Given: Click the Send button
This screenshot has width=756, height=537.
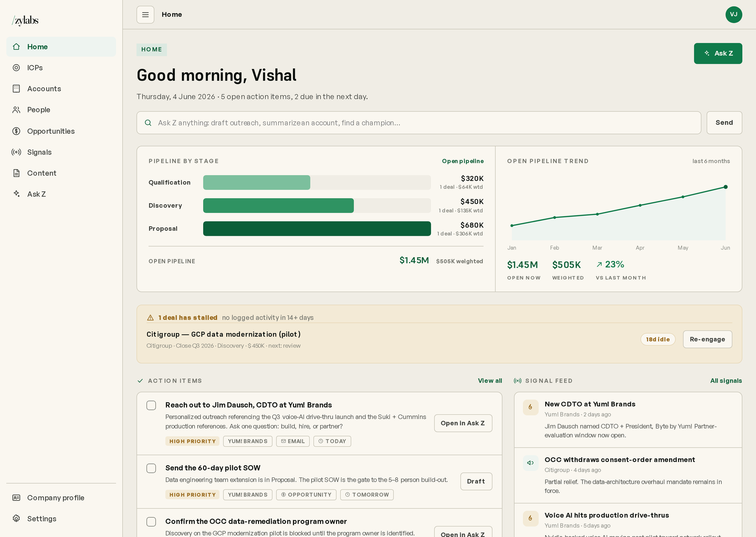Looking at the screenshot, I should [724, 123].
